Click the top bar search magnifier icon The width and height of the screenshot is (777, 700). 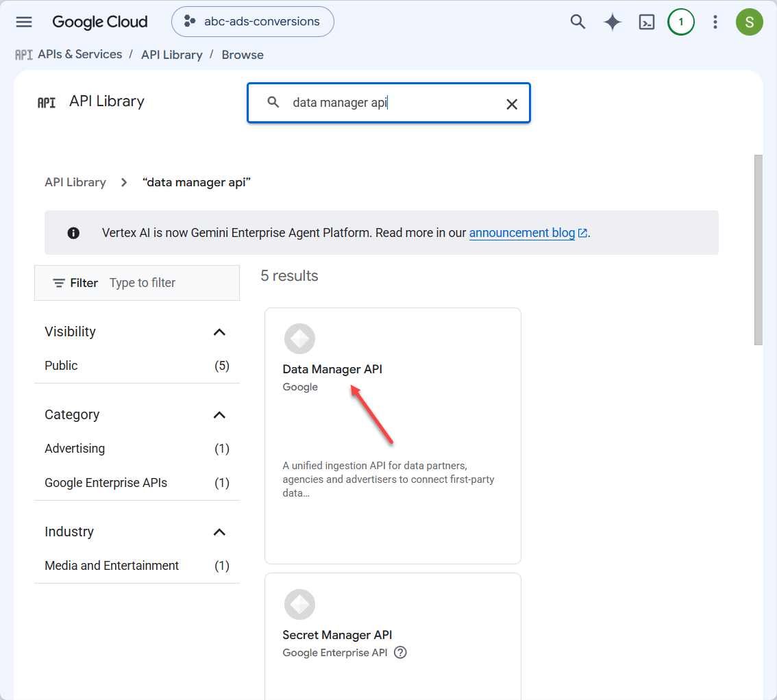pyautogui.click(x=578, y=22)
